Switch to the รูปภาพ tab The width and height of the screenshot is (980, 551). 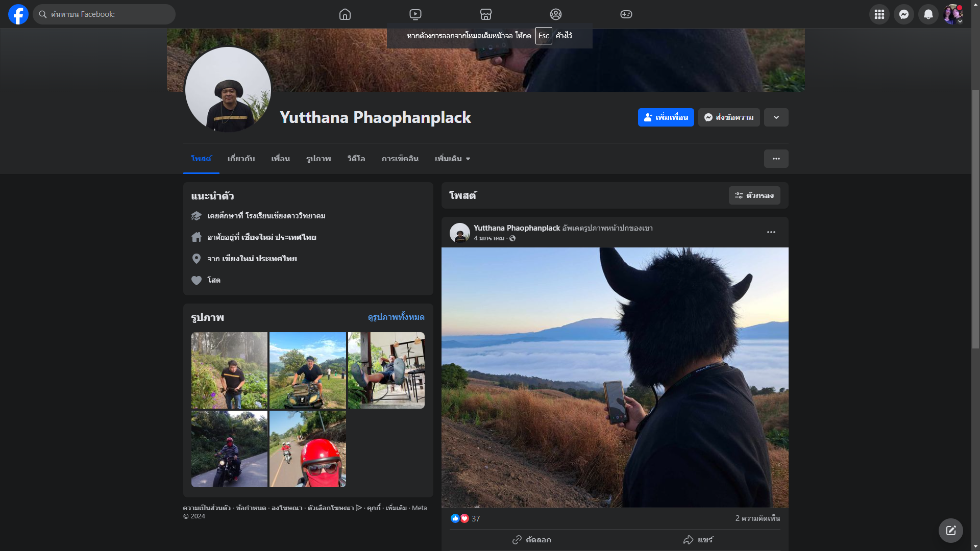click(x=318, y=159)
